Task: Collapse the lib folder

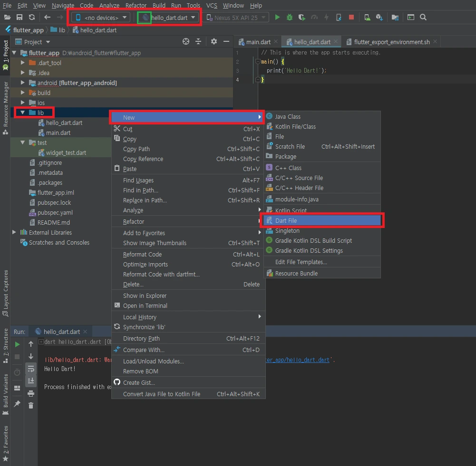Action: (22, 113)
